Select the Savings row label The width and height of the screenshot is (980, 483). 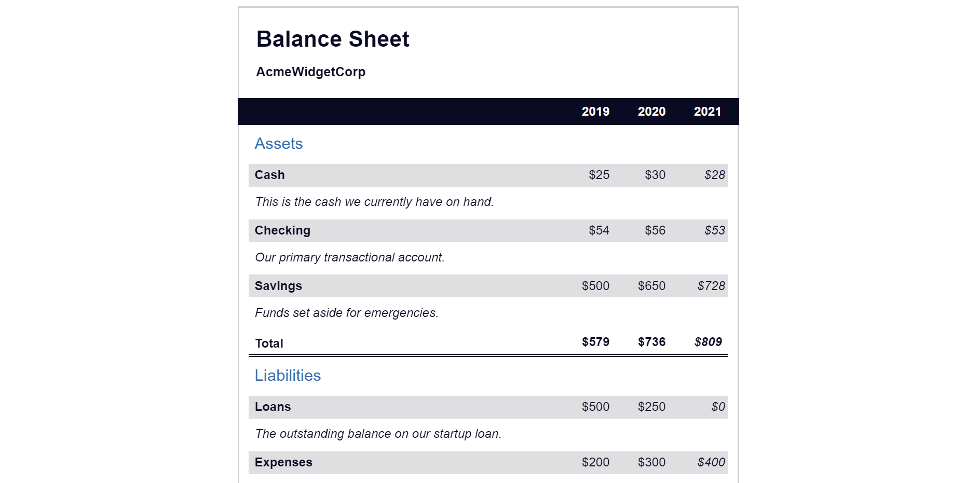click(x=278, y=286)
